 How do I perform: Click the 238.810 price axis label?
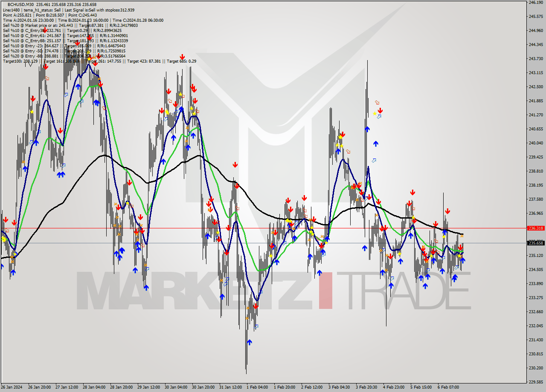pos(536,171)
